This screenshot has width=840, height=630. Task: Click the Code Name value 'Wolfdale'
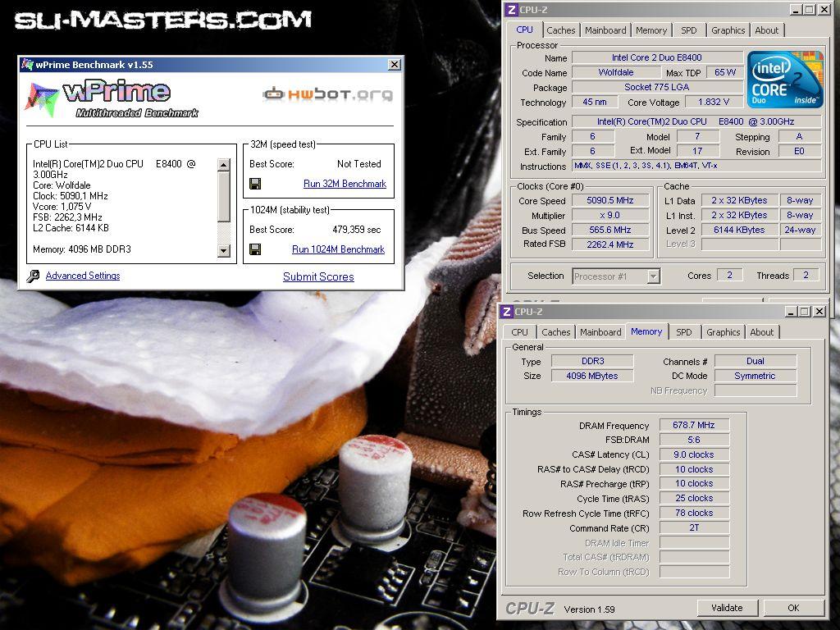(615, 72)
